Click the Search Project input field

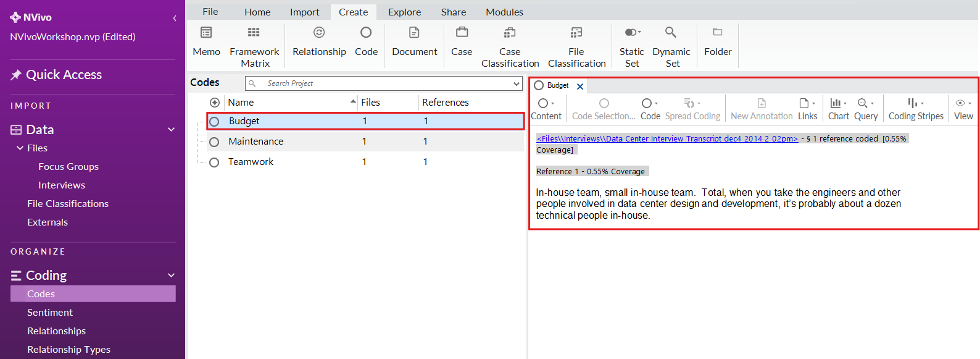[383, 83]
